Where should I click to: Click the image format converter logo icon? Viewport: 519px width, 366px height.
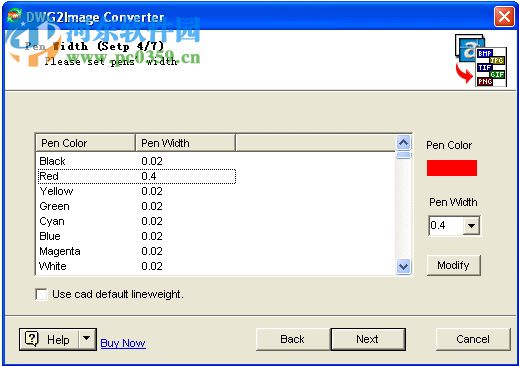click(x=481, y=60)
